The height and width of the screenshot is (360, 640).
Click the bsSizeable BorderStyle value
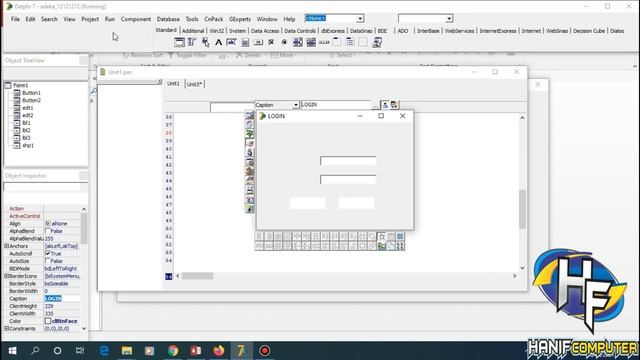click(56, 284)
